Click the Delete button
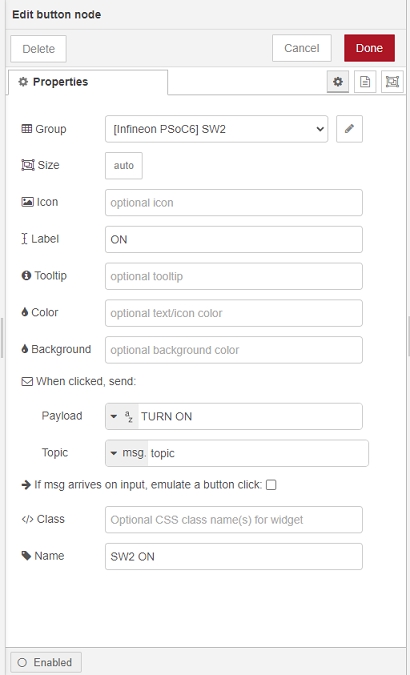This screenshot has width=410, height=675. click(38, 49)
